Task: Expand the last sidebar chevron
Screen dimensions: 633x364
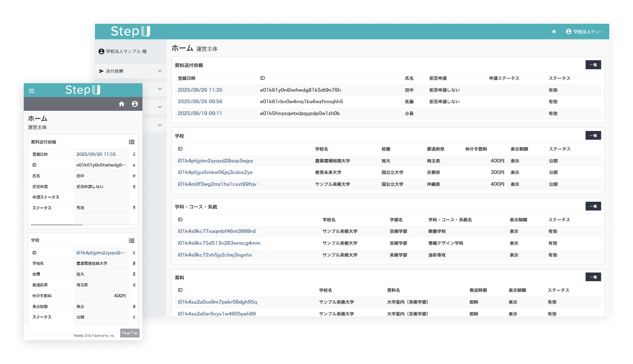Action: point(160,125)
